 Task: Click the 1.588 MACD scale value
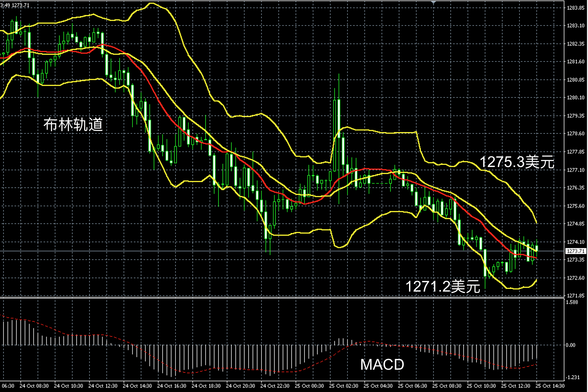(572, 302)
